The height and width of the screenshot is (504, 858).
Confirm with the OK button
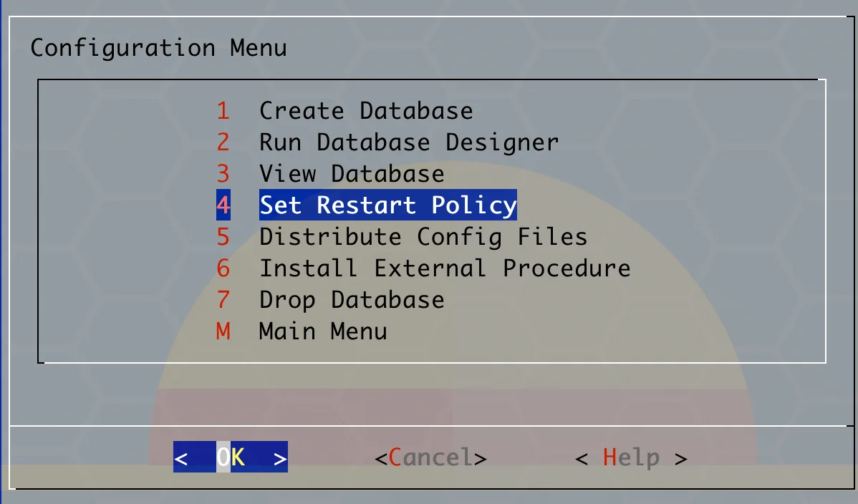[x=231, y=457]
